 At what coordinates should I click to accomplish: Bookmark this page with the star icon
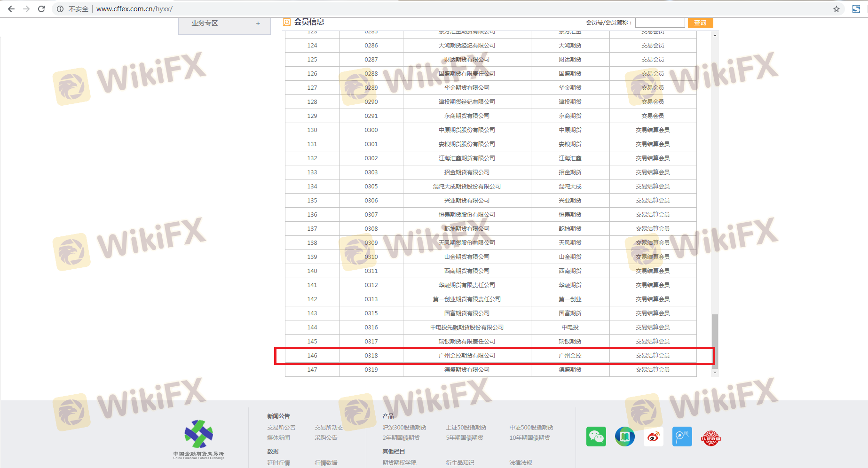pos(836,9)
